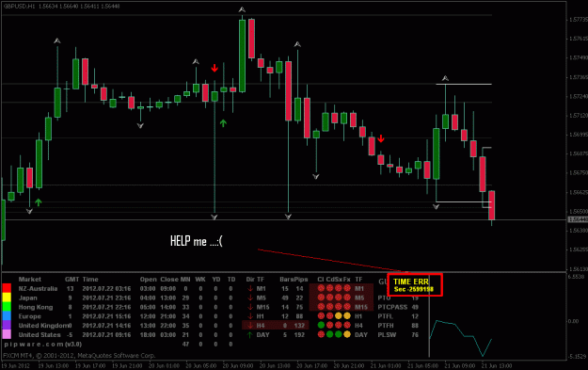Click the NZ-Australia market name
Viewport: 588px width, 370px height.
38,289
